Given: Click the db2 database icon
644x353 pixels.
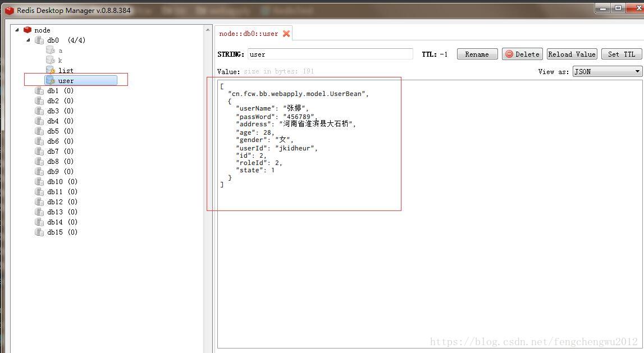Looking at the screenshot, I should pyautogui.click(x=39, y=100).
